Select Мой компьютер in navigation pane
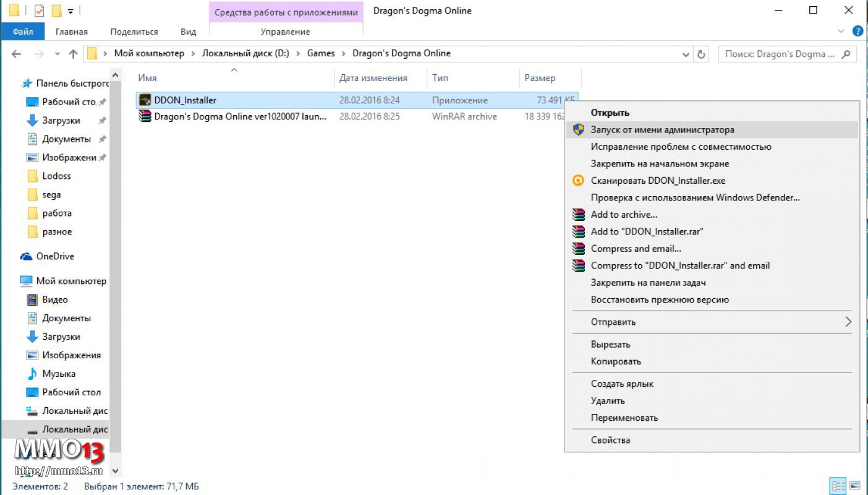 pos(71,281)
